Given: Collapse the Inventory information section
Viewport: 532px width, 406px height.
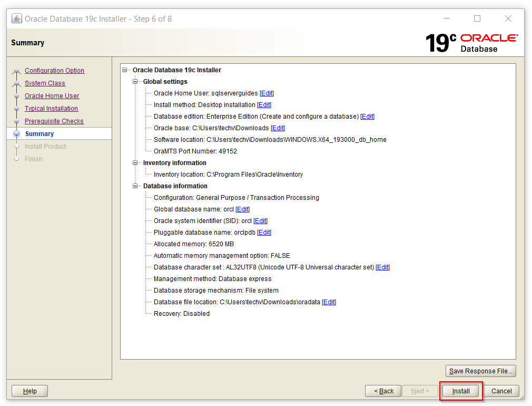Looking at the screenshot, I should point(135,163).
